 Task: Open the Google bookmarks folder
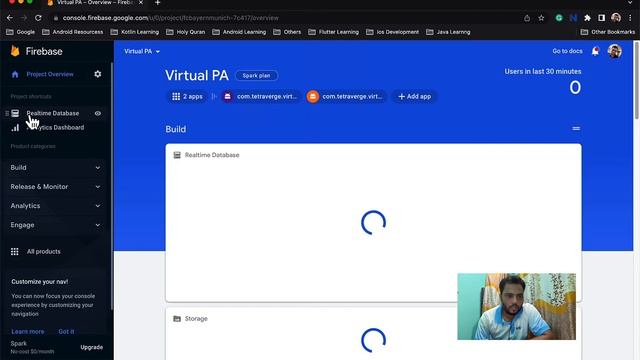[x=20, y=32]
